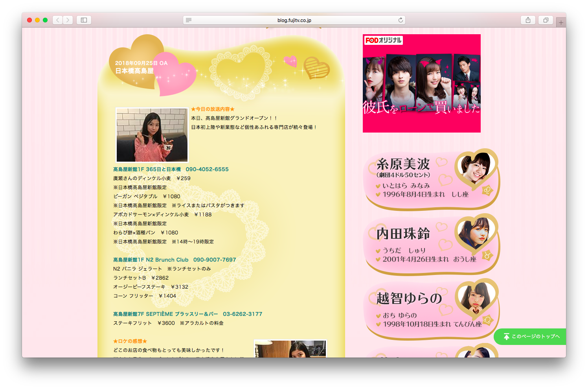Viewport: 588px width, 389px height.
Task: Click the 2018年09月25日 OA date text
Action: click(x=141, y=63)
